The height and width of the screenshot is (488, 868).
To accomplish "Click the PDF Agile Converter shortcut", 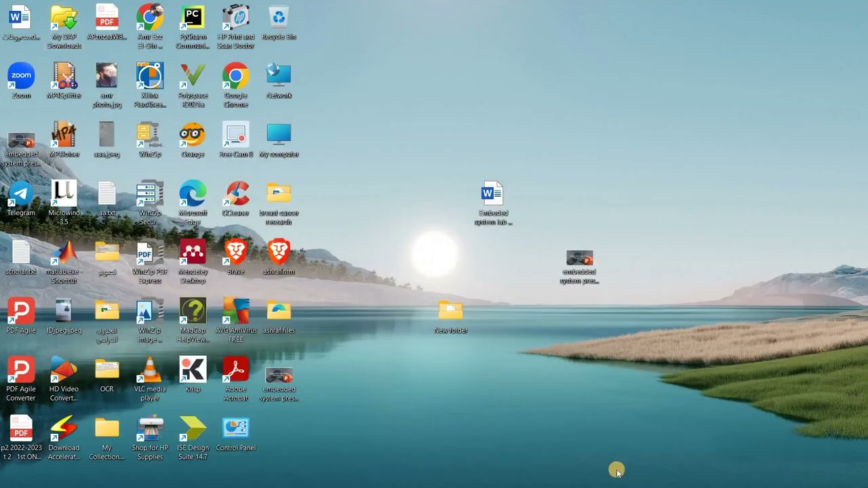I will 21,380.
